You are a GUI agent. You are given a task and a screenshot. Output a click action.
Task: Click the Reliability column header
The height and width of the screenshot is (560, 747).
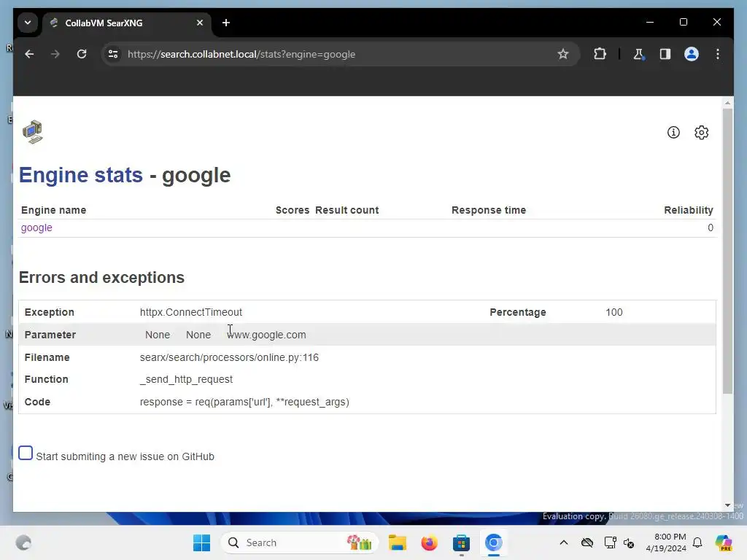tap(689, 210)
